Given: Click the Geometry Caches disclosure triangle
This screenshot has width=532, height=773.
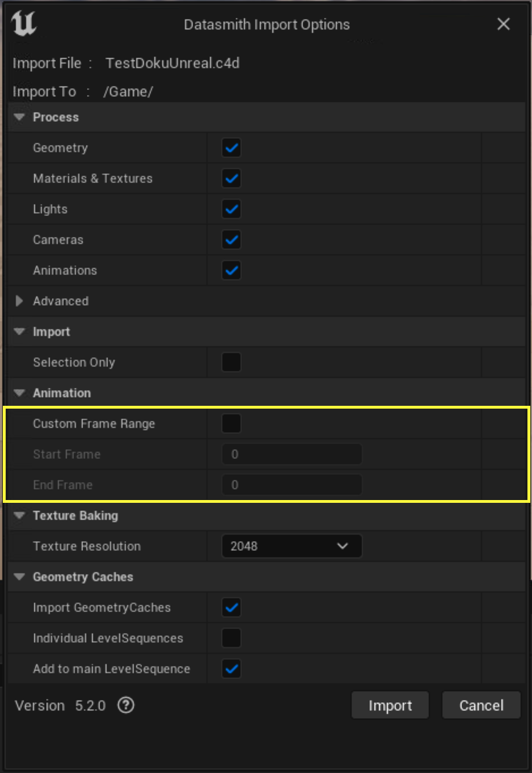Looking at the screenshot, I should (x=19, y=577).
